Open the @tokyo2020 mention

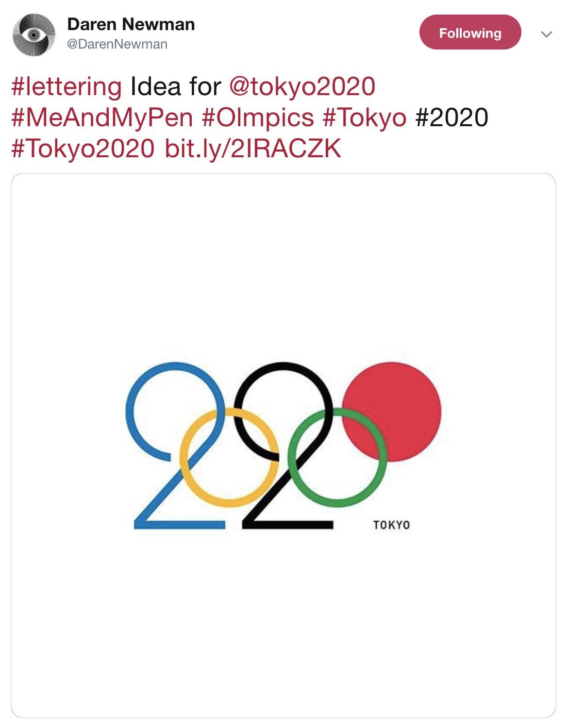point(302,86)
